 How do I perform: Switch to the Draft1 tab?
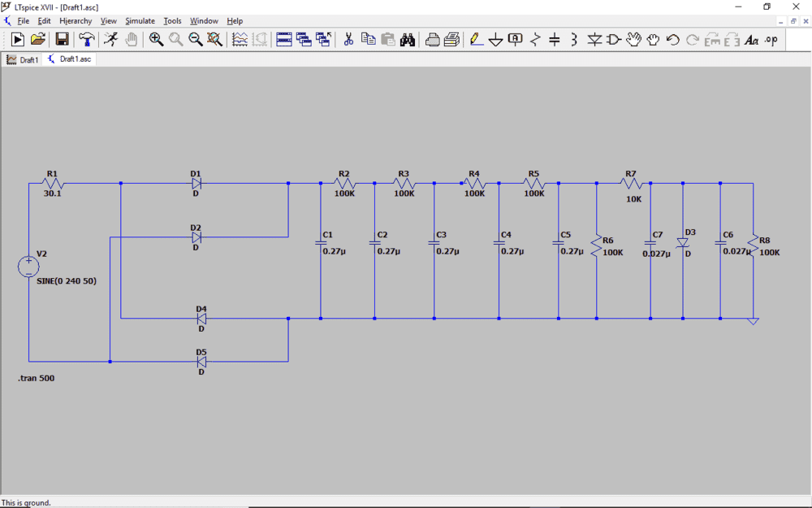pyautogui.click(x=23, y=59)
